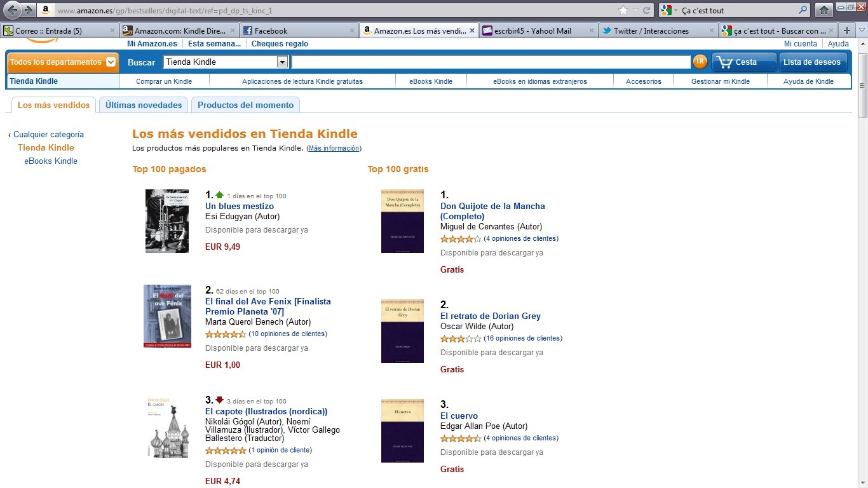
Task: Open Un blues mestizo book cover
Action: click(x=167, y=221)
